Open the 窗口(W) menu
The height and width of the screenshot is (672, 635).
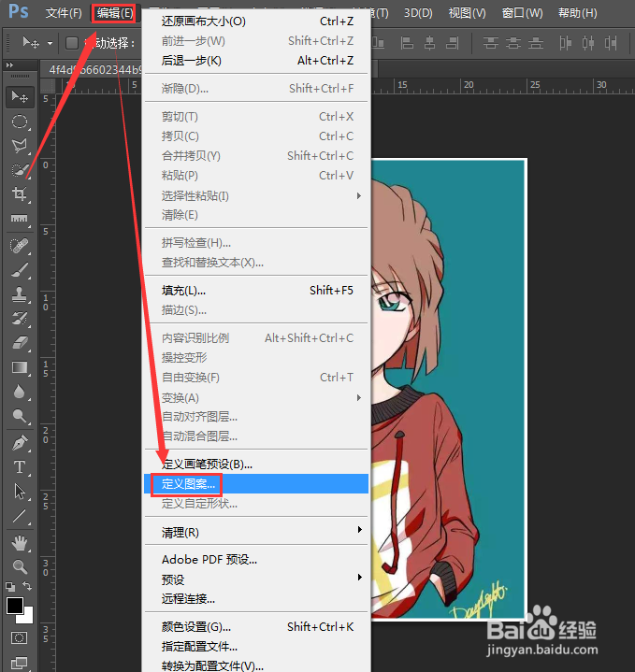tap(522, 13)
